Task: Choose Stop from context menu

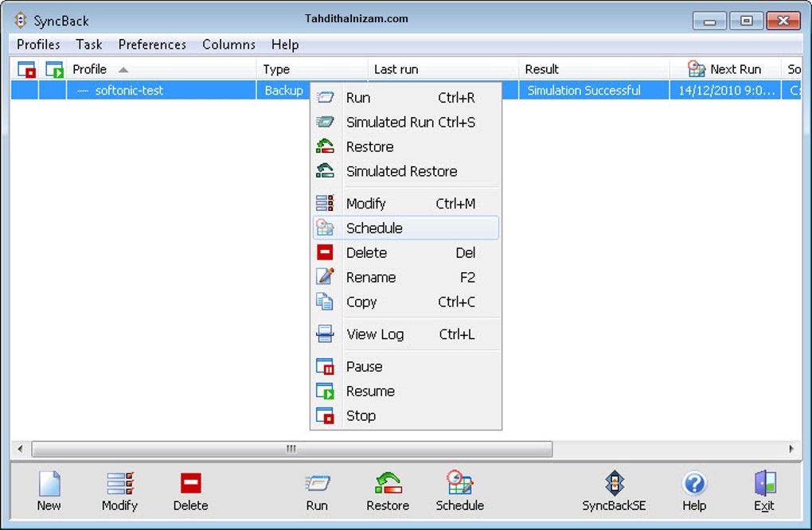Action: (x=406, y=415)
